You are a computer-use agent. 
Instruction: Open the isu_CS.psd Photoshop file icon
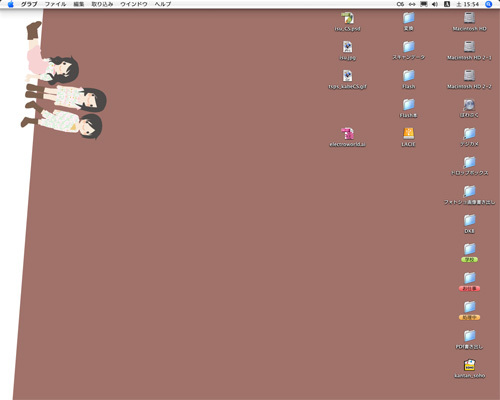coord(348,18)
